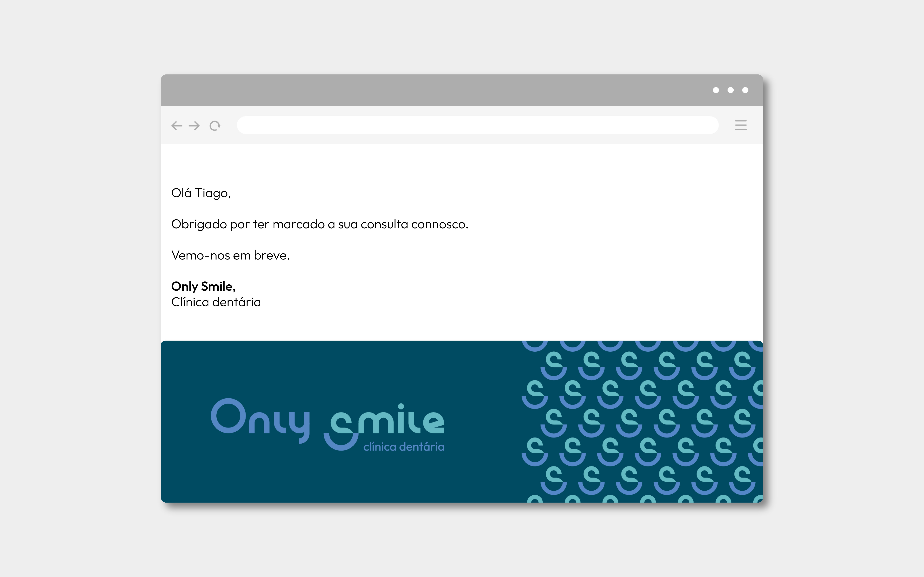Click the 'Vemo-nos em breve.' line

(230, 255)
